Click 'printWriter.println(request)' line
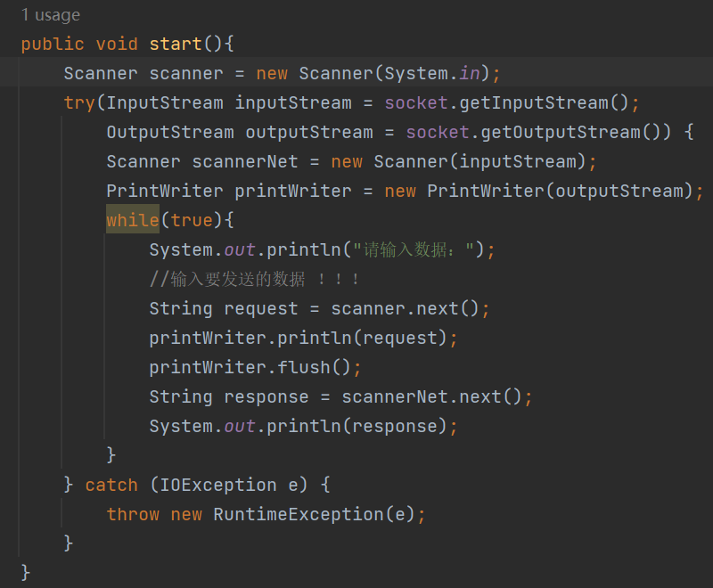Viewport: 713px width, 588px height. click(303, 338)
